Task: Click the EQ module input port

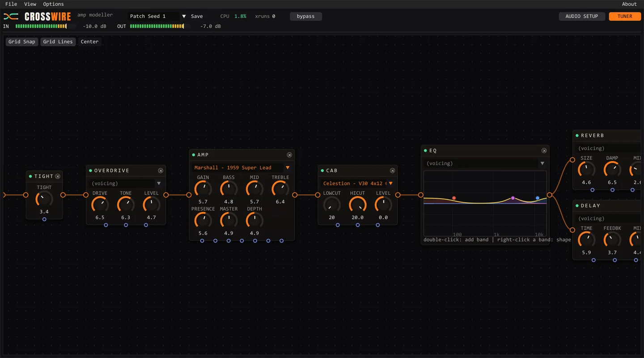Action: pyautogui.click(x=421, y=195)
